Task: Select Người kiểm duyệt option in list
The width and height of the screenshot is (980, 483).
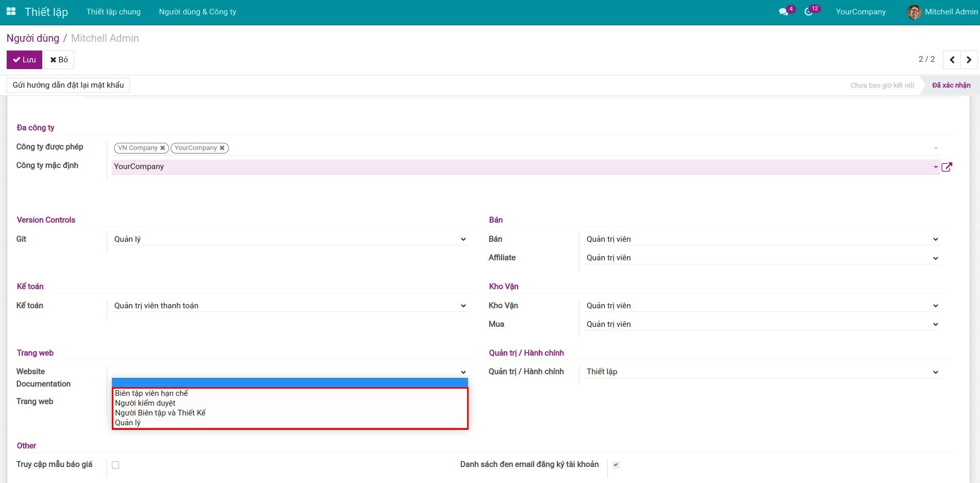Action: click(145, 403)
